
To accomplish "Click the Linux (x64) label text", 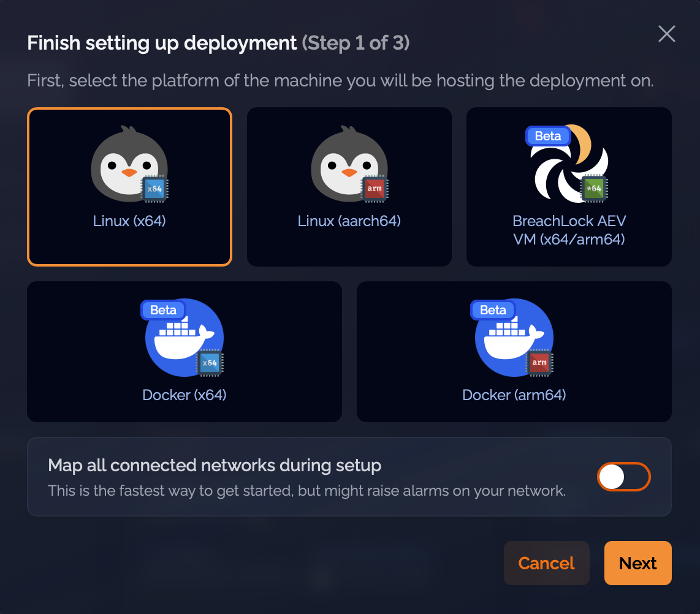I will tap(129, 221).
